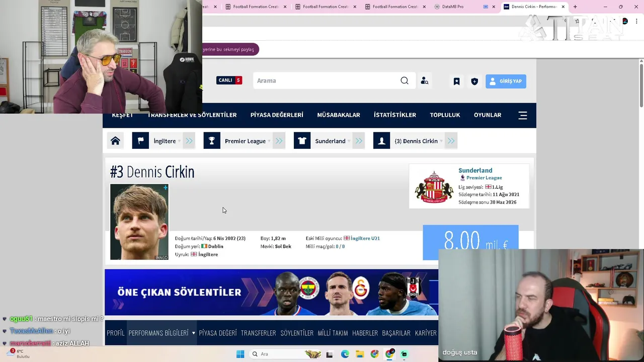Click the İngiltere U21 link

(365, 238)
